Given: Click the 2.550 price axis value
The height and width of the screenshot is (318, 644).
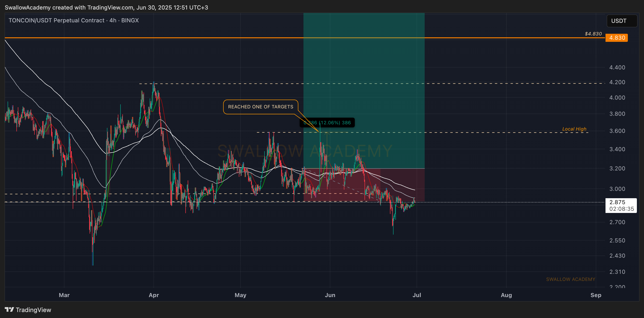Looking at the screenshot, I should (x=617, y=240).
